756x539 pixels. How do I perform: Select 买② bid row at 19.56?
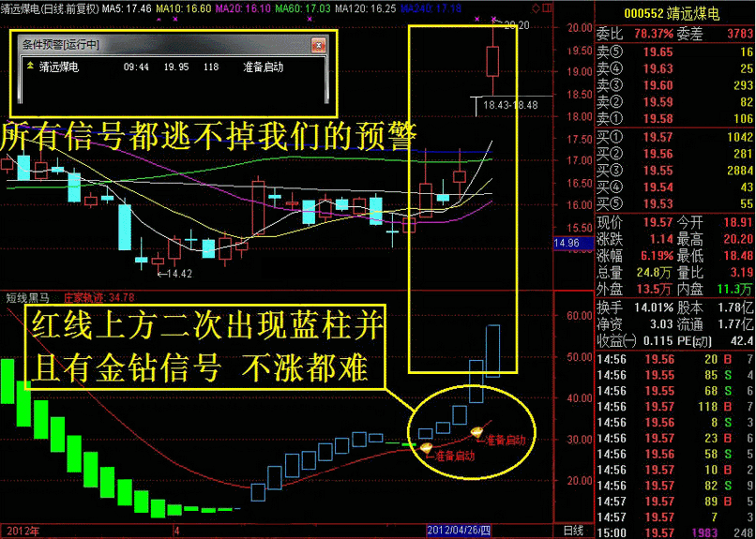click(675, 154)
